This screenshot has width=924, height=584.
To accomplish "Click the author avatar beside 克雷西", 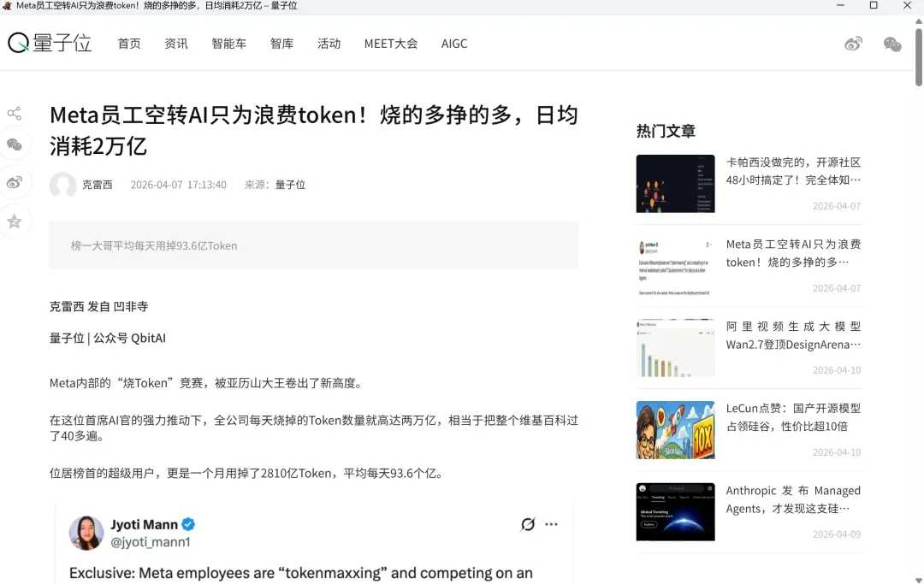I will pos(62,185).
